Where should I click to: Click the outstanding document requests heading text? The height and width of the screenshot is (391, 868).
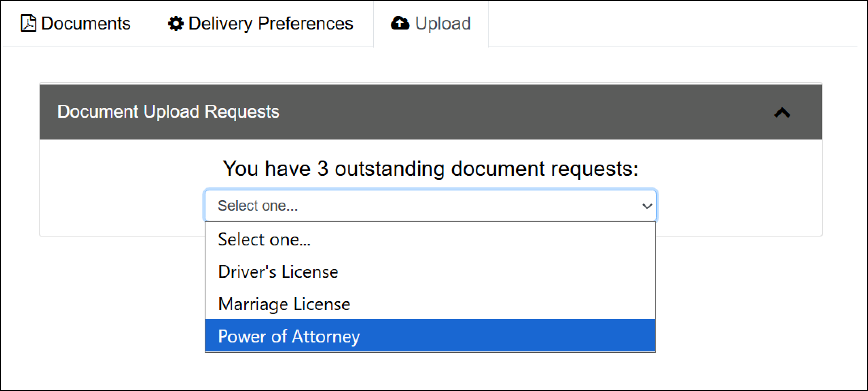click(430, 169)
